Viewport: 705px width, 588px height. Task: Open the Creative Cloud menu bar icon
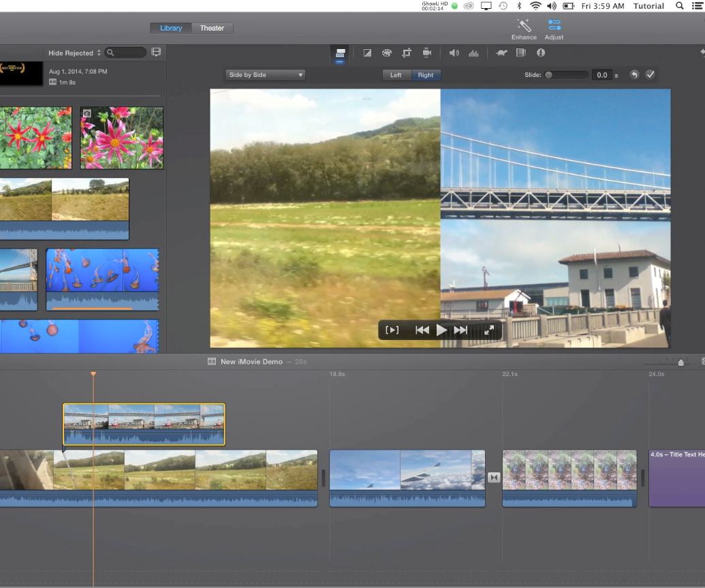pos(469,6)
